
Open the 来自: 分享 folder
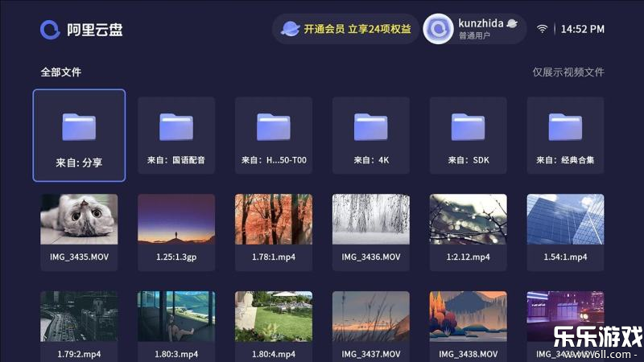tap(79, 135)
